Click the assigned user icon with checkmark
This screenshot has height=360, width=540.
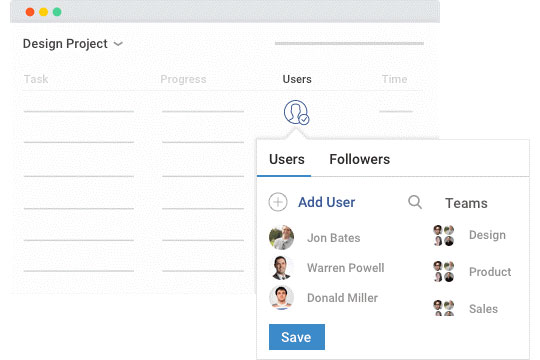pyautogui.click(x=296, y=112)
